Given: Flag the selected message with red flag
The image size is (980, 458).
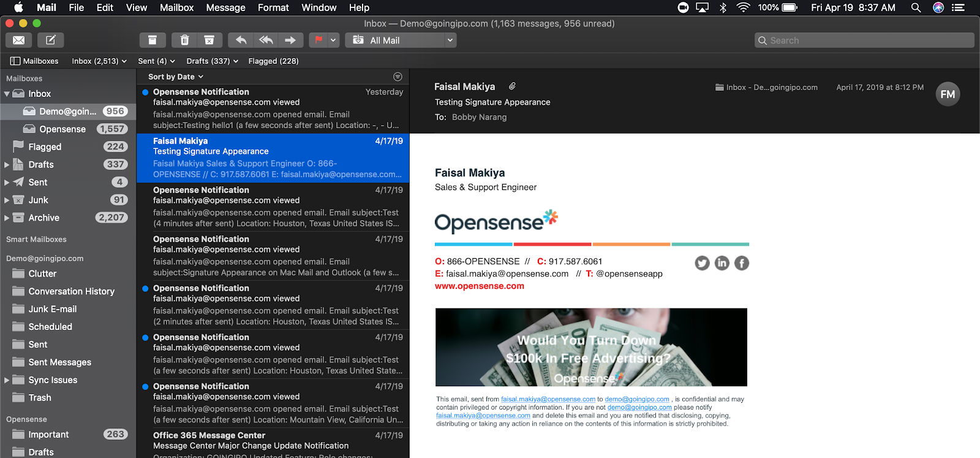Looking at the screenshot, I should [x=318, y=40].
